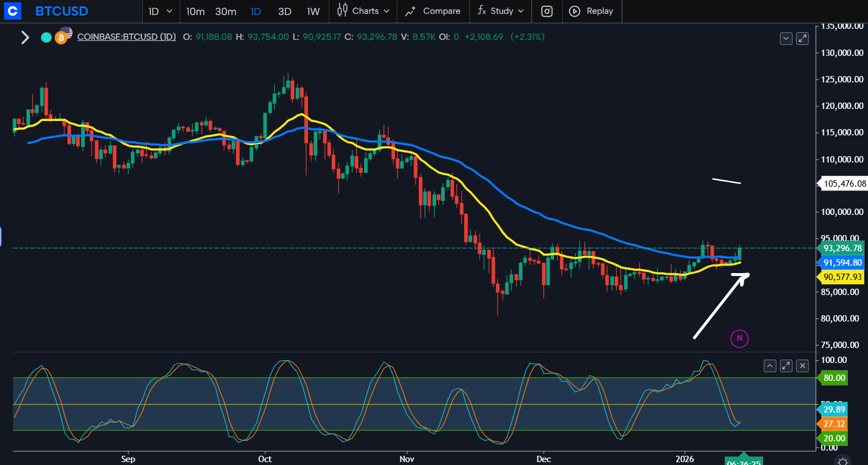Click the COINBASE:BTCUSD (1D) symbol link
The height and width of the screenshot is (465, 868).
127,37
